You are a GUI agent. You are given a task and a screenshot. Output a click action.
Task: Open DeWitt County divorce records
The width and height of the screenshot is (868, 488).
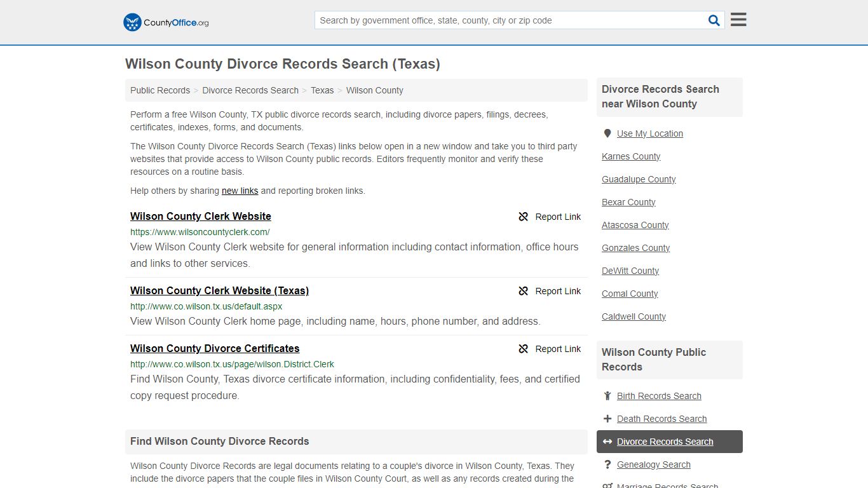(630, 271)
